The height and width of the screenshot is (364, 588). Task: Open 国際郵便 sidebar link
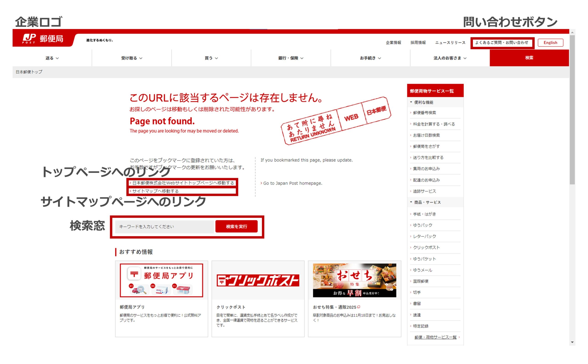[x=420, y=281]
